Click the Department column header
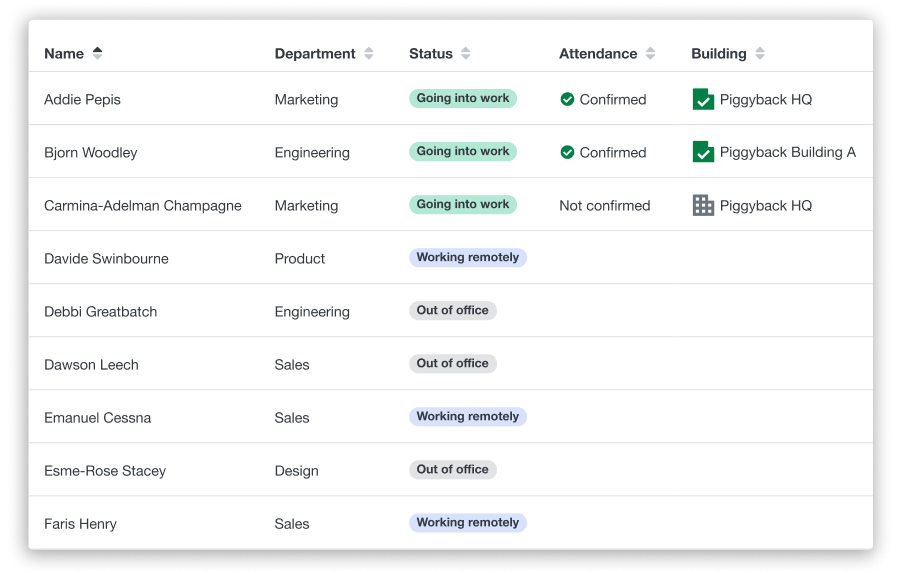Screen dimensions: 900x573 [x=315, y=53]
